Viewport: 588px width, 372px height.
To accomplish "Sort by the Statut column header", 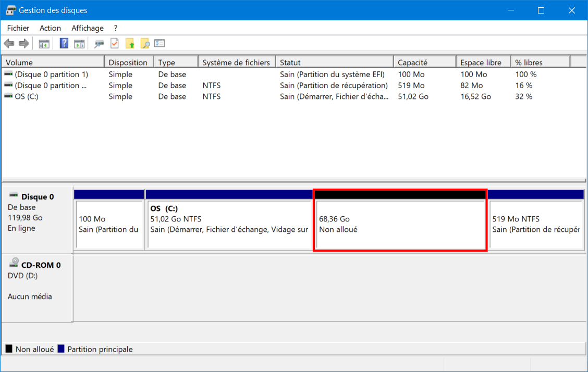I will pos(335,62).
